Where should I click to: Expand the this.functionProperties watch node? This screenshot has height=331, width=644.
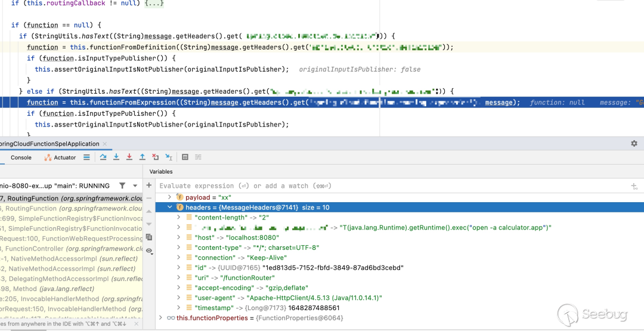click(x=160, y=318)
